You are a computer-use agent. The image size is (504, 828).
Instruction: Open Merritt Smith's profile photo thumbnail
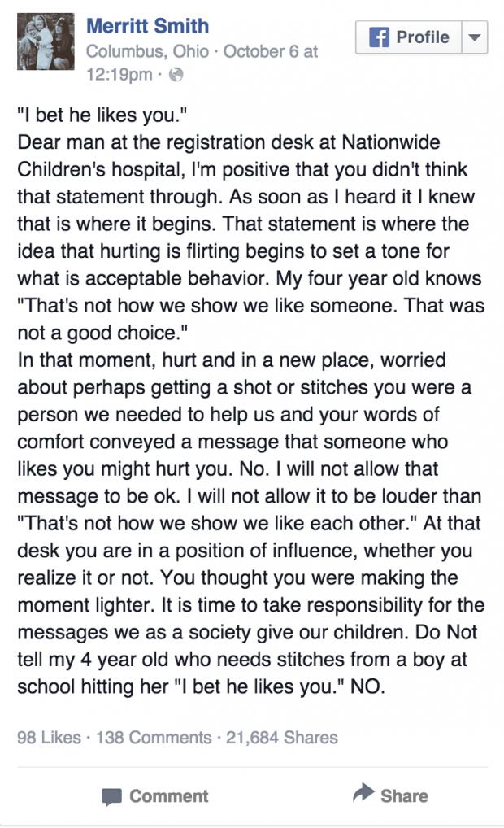tap(46, 41)
